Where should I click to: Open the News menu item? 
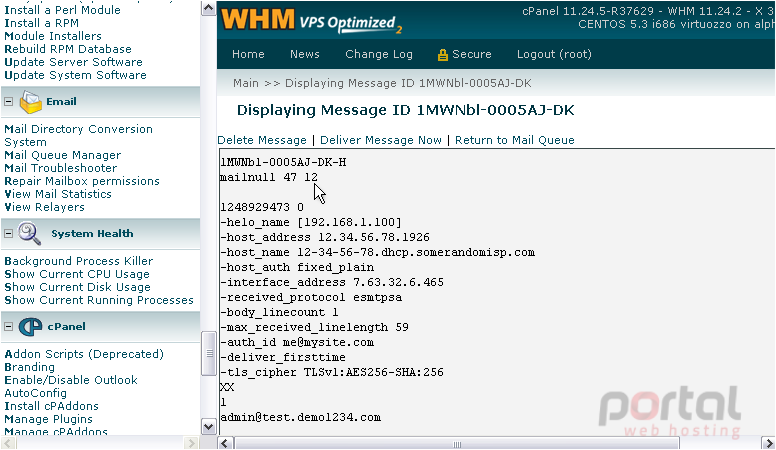305,54
